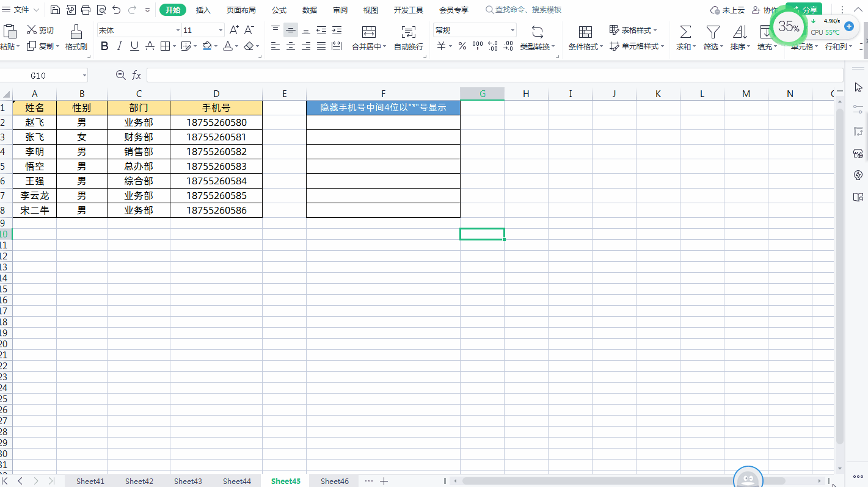Viewport: 868px width, 487px height.
Task: Toggle Italic formatting
Action: (x=119, y=46)
